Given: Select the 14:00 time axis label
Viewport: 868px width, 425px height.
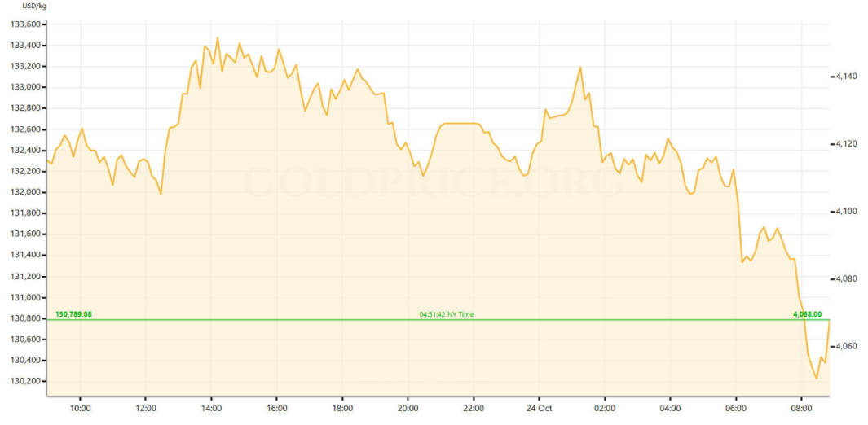Looking at the screenshot, I should (x=211, y=407).
